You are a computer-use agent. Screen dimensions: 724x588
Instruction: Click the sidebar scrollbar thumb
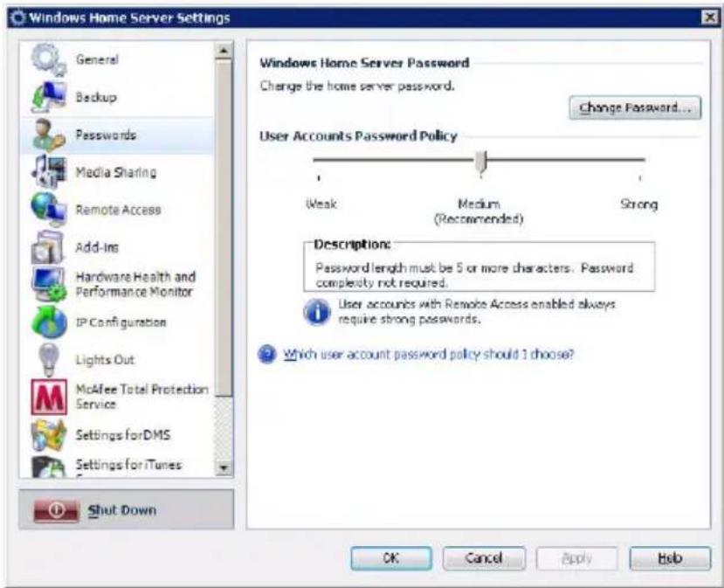[x=224, y=228]
